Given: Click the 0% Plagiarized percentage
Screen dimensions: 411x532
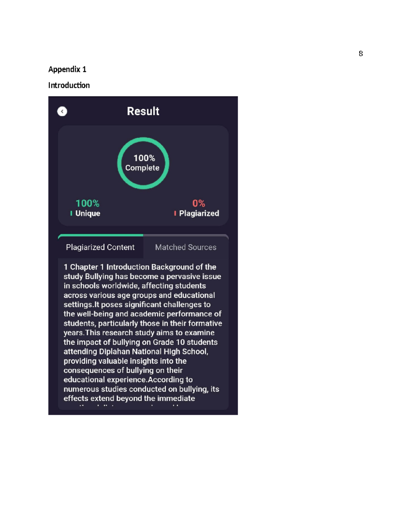Looking at the screenshot, I should 199,203.
